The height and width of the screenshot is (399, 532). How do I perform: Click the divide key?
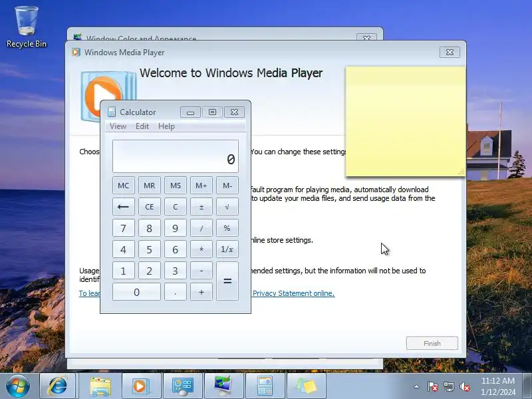(x=201, y=228)
